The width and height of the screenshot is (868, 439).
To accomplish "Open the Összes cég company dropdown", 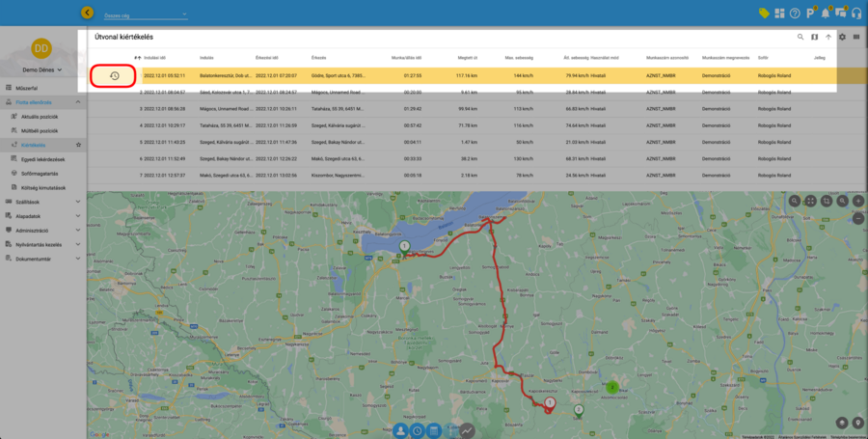I will coord(145,15).
